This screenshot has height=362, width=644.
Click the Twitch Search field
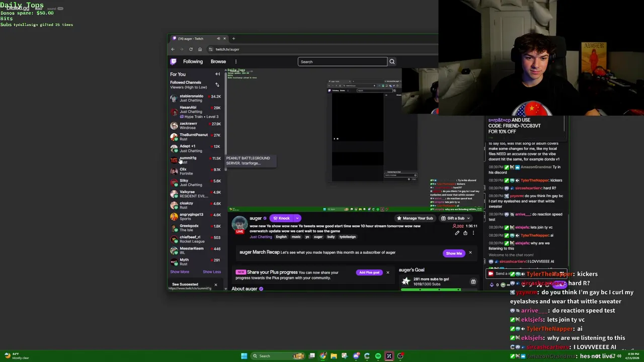343,62
